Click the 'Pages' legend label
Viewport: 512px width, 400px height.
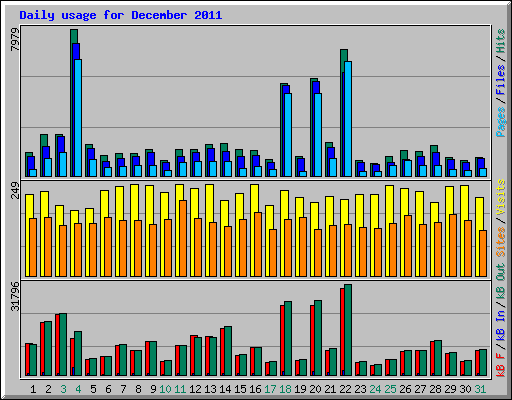tap(501, 122)
